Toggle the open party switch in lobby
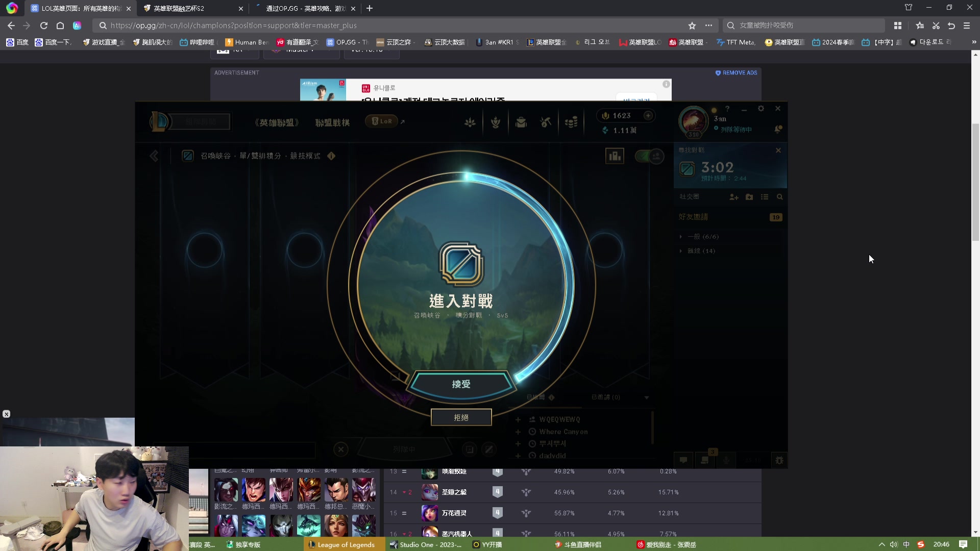980x551 pixels. point(649,156)
